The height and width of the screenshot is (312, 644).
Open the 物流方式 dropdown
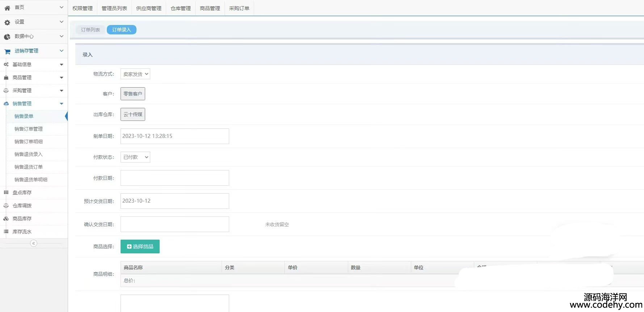click(135, 74)
